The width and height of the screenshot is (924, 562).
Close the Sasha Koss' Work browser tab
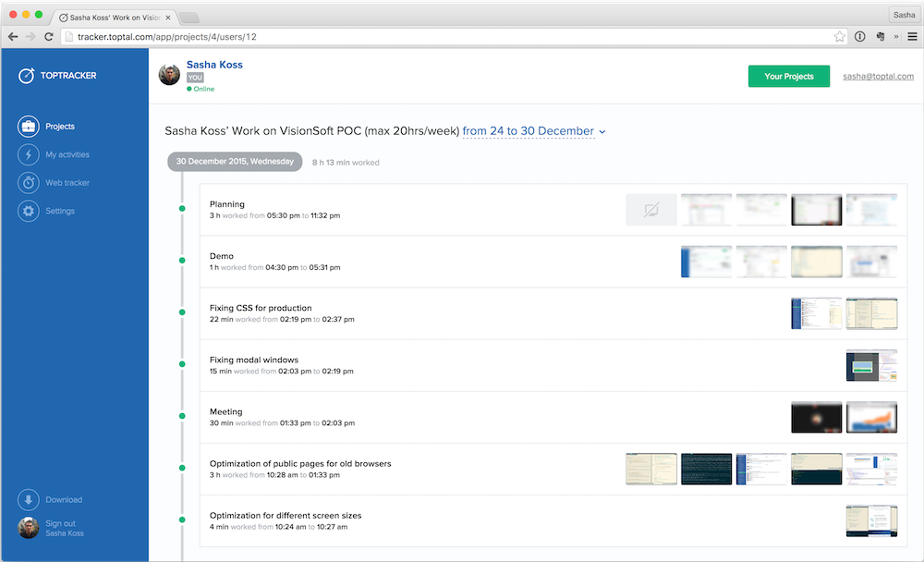click(168, 18)
